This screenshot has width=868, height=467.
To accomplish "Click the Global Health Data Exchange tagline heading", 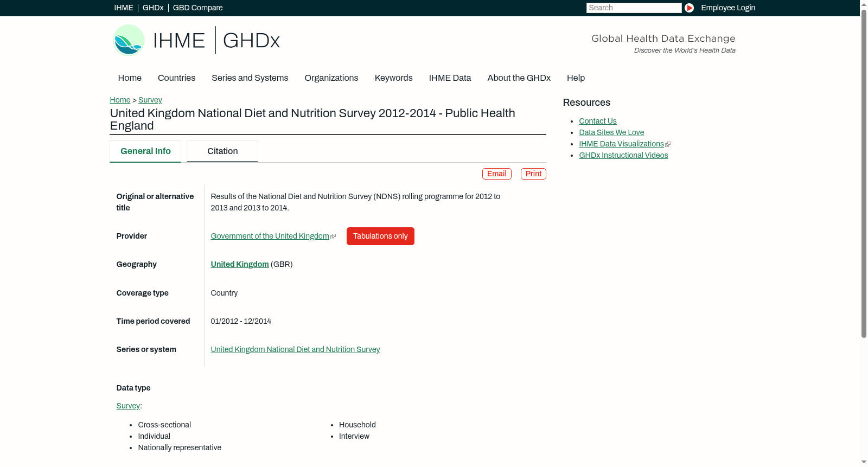I will pos(663,39).
